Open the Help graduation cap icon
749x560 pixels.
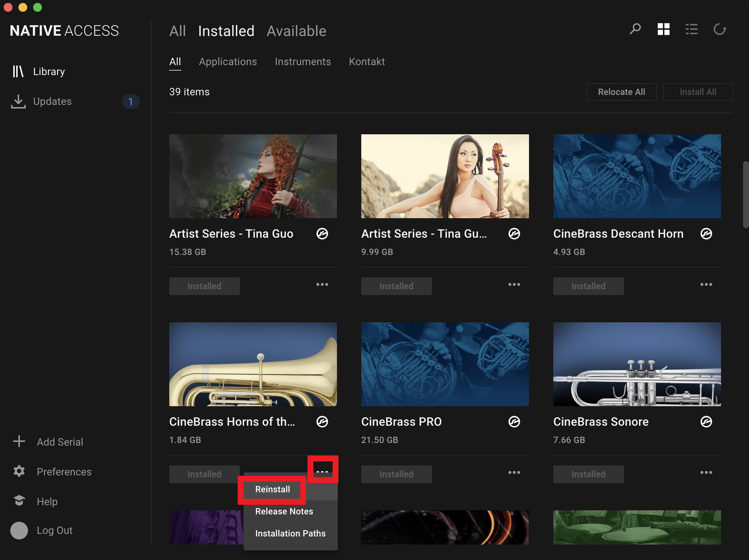(x=19, y=500)
